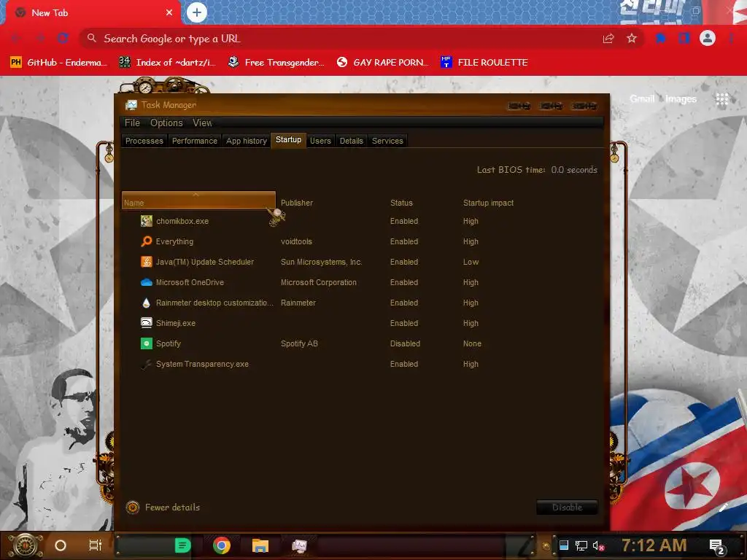747x560 pixels.
Task: Open a new Chrome tab
Action: click(x=197, y=12)
